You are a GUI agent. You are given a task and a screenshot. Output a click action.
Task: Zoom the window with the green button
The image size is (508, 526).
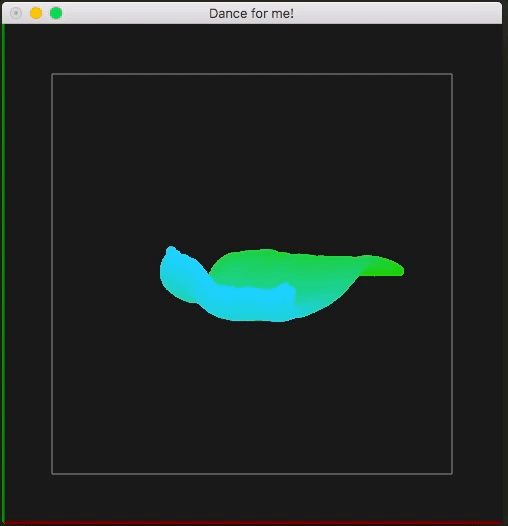pyautogui.click(x=56, y=13)
